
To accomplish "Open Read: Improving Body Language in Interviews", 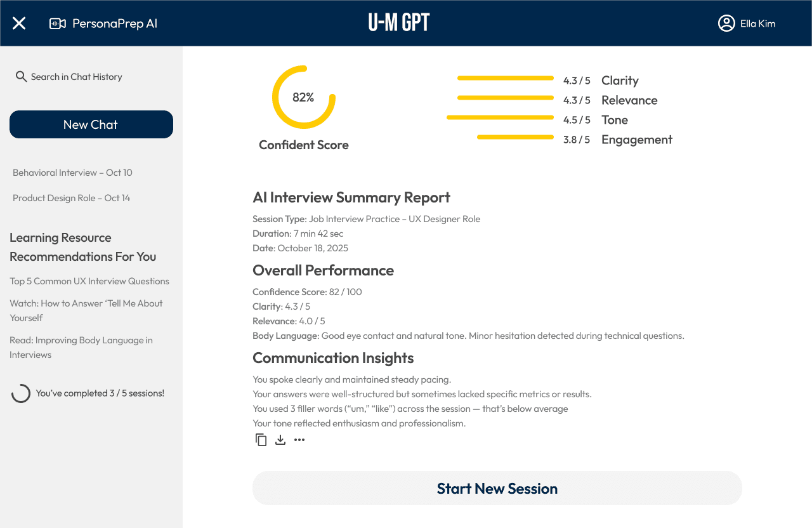I will click(81, 347).
